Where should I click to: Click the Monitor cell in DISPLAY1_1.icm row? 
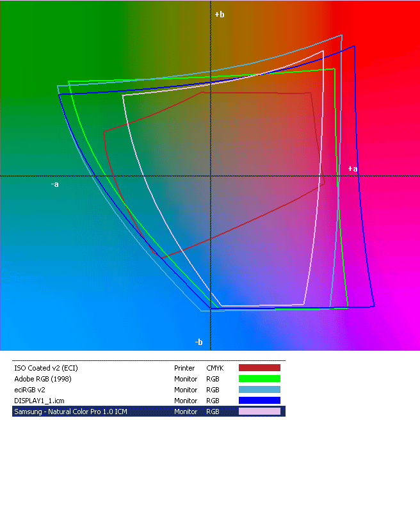[186, 401]
